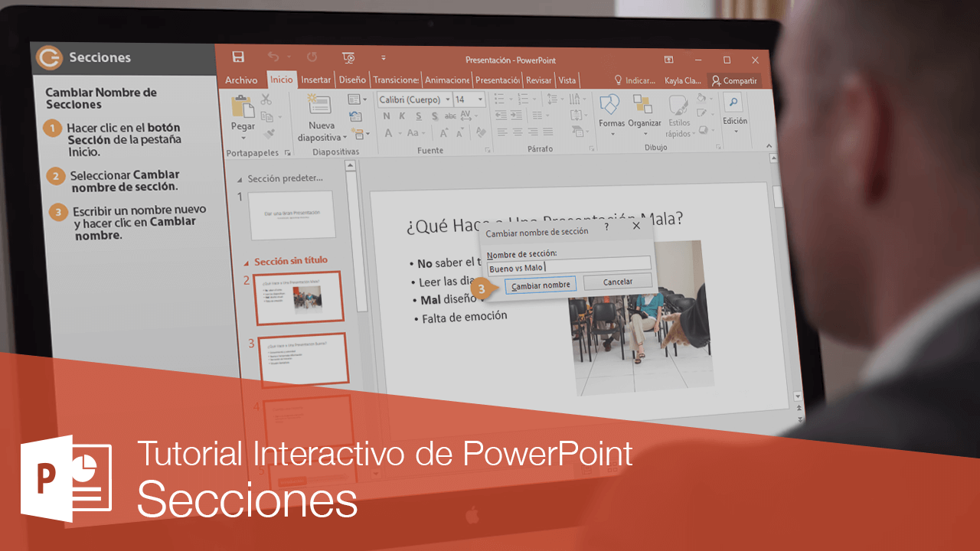Select slide 3 thumbnail

303,359
